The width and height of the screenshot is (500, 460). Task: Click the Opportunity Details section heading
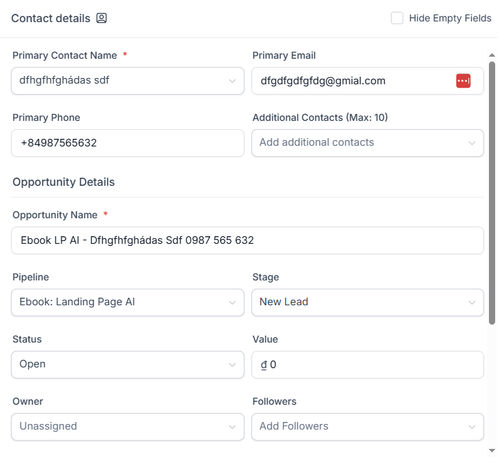point(64,182)
